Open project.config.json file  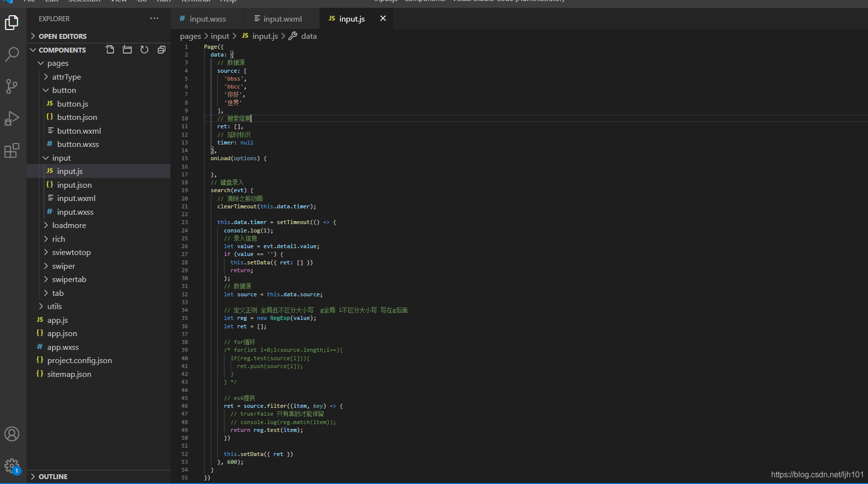(x=98, y=360)
